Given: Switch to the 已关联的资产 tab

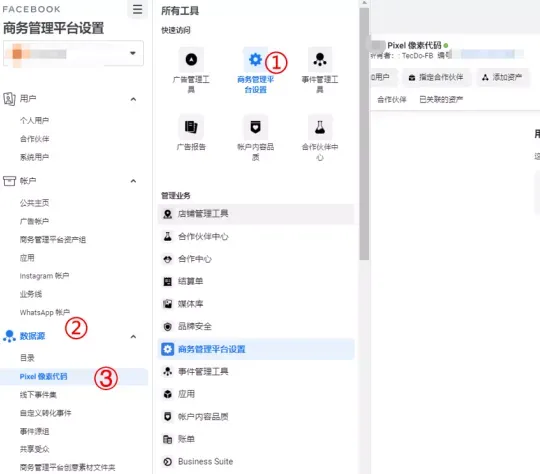Looking at the screenshot, I should pyautogui.click(x=441, y=100).
